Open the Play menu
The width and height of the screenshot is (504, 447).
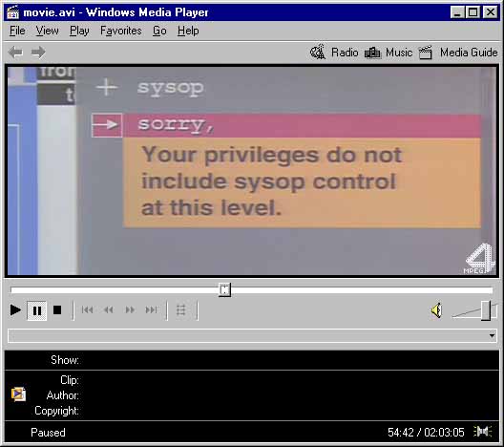[79, 31]
